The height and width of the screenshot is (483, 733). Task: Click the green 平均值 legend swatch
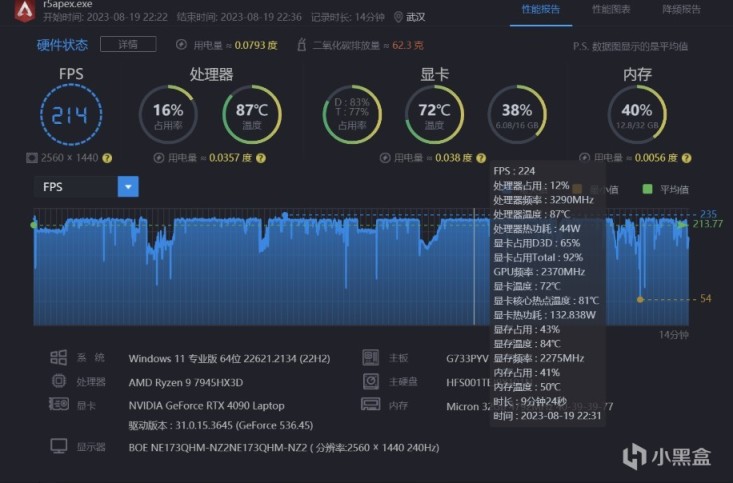pos(647,189)
